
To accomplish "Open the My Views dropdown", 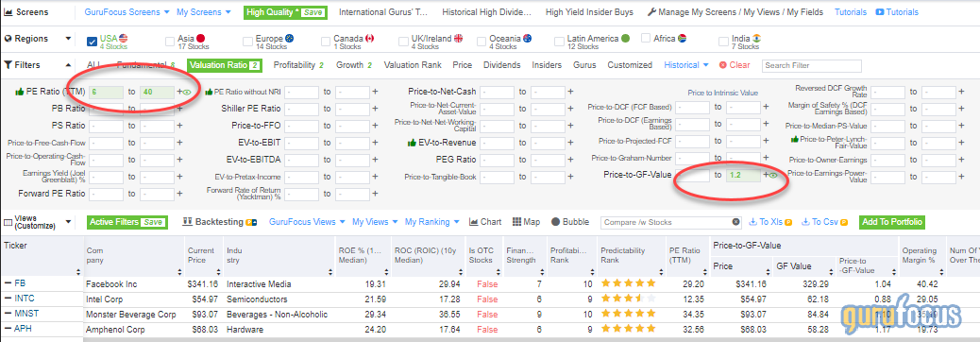I will coord(375,222).
